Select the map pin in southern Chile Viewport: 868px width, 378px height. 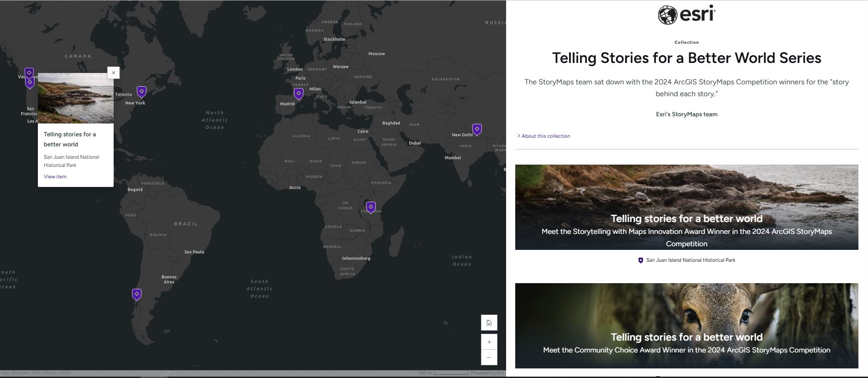pos(136,294)
